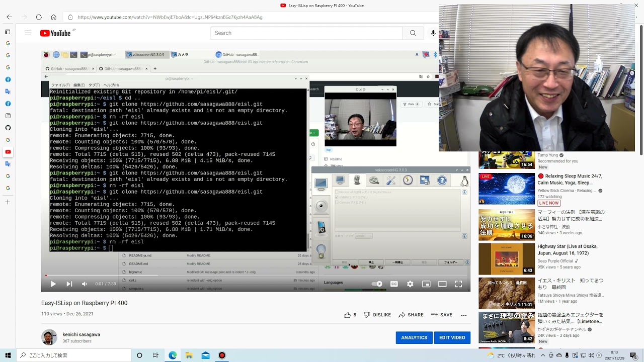Viewport: 644px width, 362px height.
Task: Enter fullscreen mode
Action: pos(458,284)
